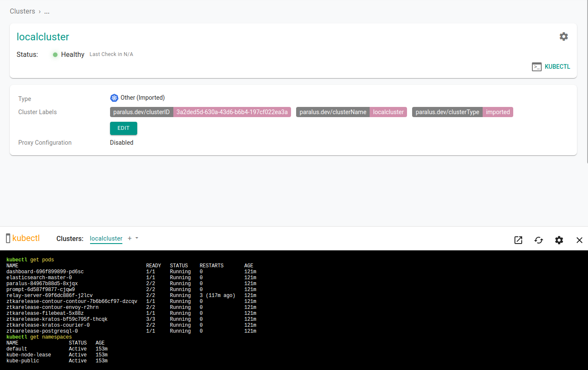Click the elasticsearch-master-0 pod name

pos(39,277)
